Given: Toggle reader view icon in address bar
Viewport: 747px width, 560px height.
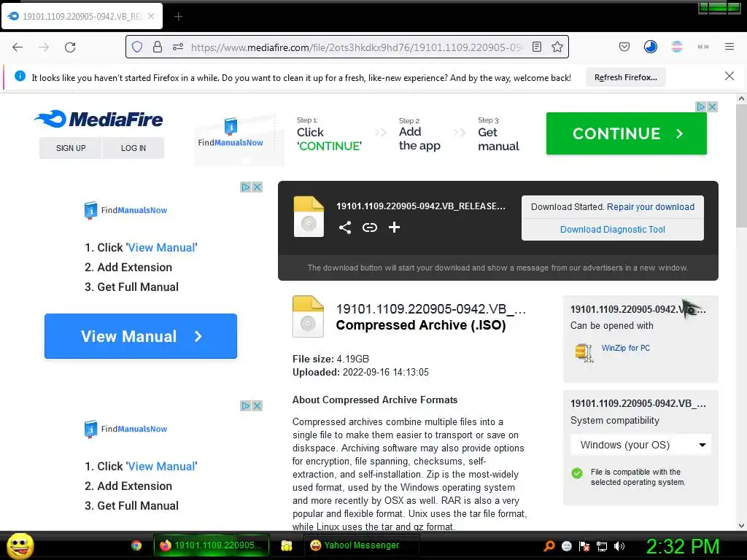Looking at the screenshot, I should tap(537, 47).
